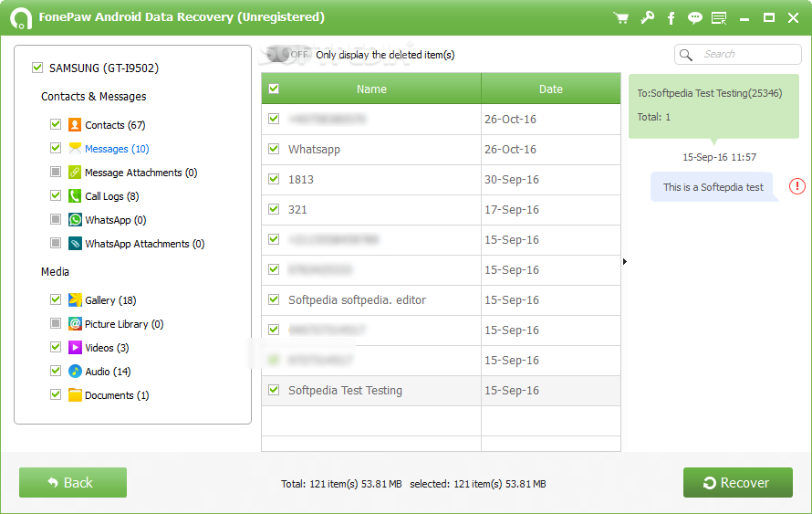
Task: Click the register key icon
Action: tap(647, 18)
